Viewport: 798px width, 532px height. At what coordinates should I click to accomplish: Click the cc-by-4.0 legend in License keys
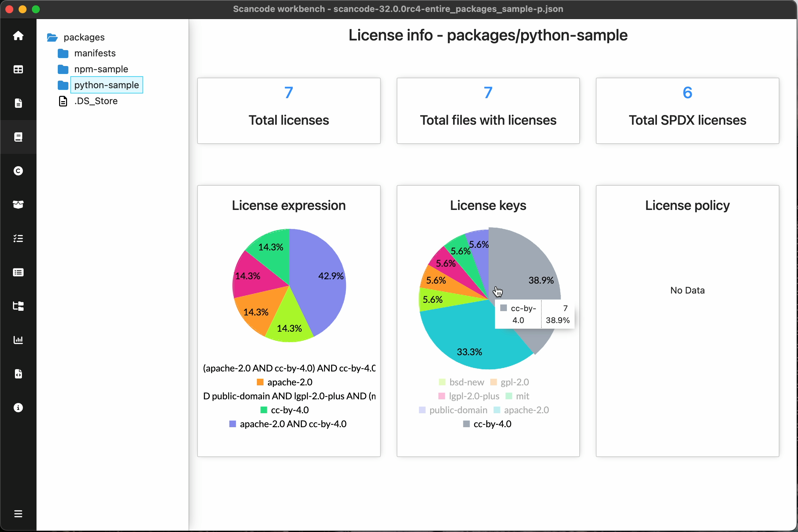pos(487,424)
